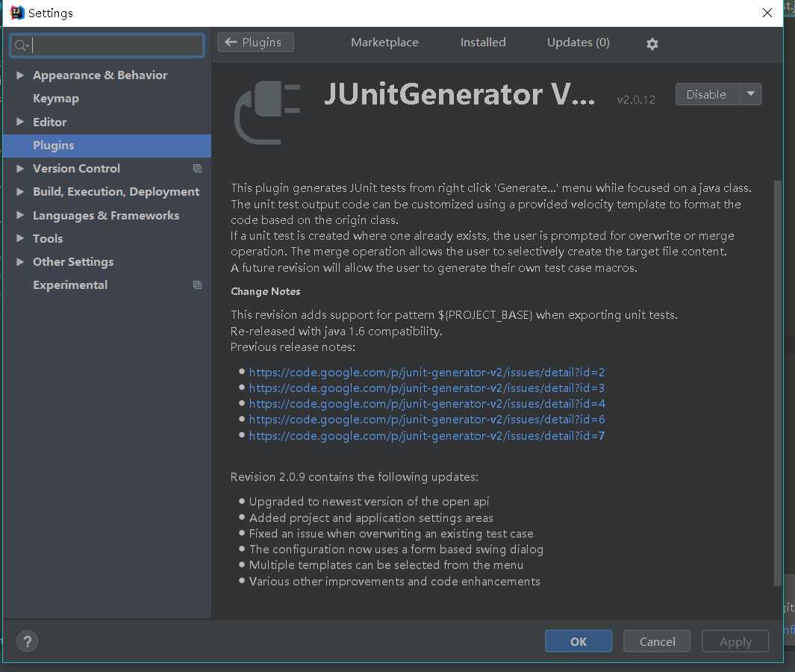Click the Languages & Frameworks label
This screenshot has height=672, width=795.
[106, 215]
